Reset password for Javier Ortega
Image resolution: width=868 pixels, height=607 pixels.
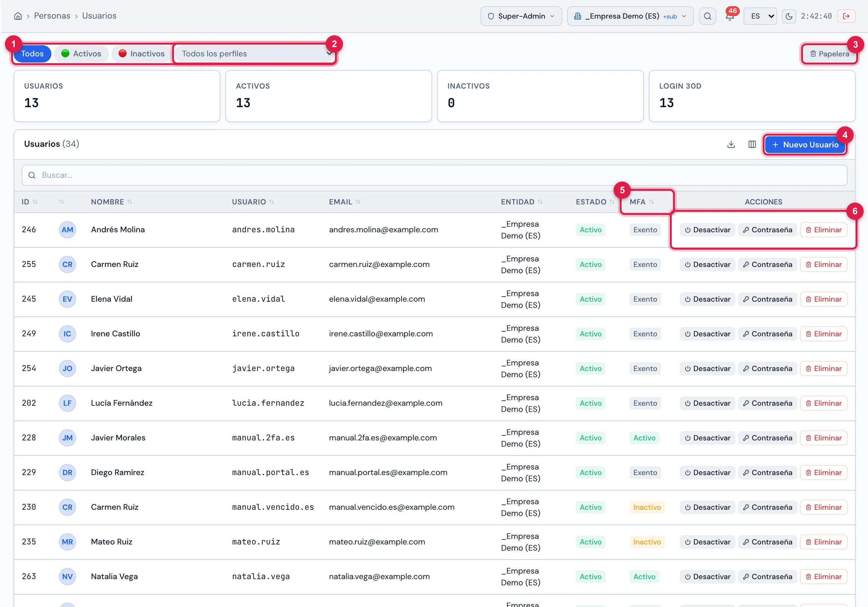[x=767, y=369]
